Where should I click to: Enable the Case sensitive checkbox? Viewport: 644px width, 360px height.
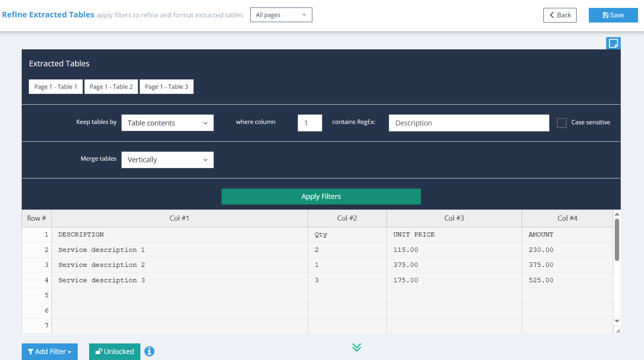pyautogui.click(x=562, y=123)
